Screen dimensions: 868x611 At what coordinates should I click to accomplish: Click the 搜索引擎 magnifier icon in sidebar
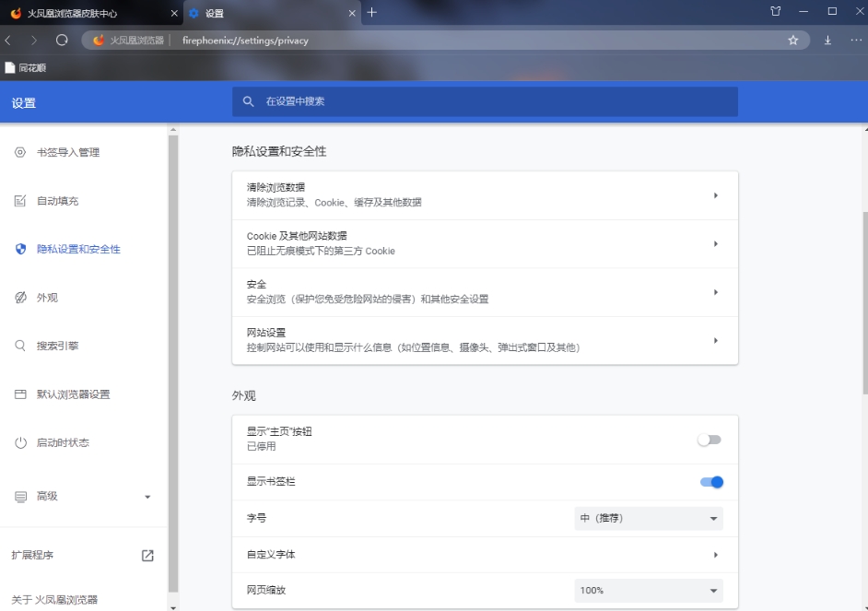pos(20,347)
